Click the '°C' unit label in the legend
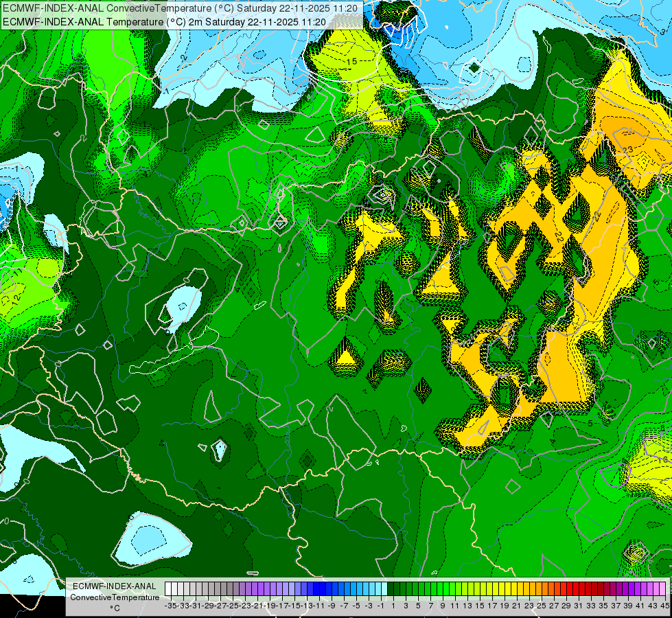Image resolution: width=672 pixels, height=618 pixels. pyautogui.click(x=115, y=608)
